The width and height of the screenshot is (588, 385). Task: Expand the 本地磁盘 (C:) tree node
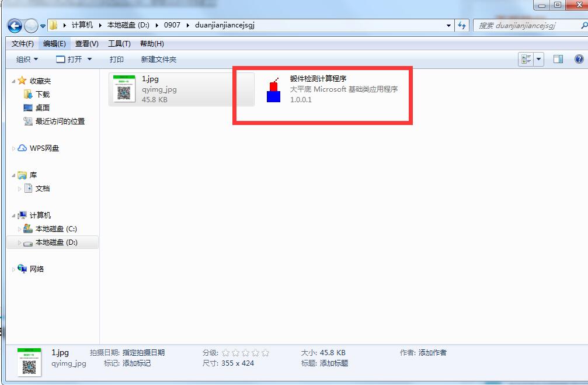point(19,229)
